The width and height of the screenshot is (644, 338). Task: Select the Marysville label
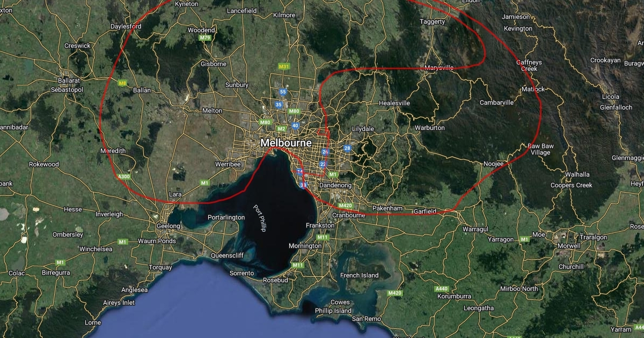(x=438, y=68)
